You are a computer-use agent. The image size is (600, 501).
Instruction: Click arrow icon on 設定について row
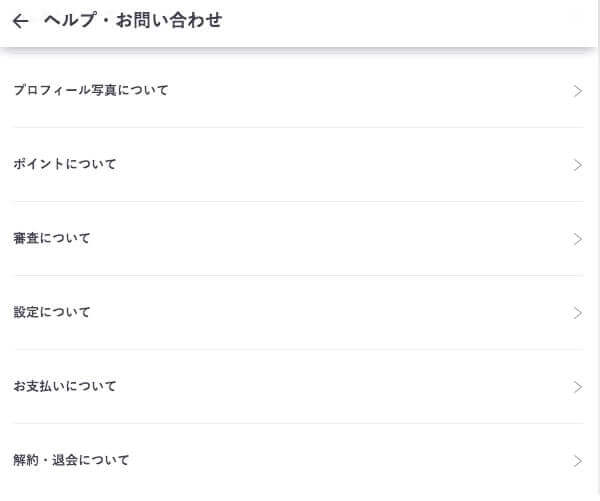point(578,313)
